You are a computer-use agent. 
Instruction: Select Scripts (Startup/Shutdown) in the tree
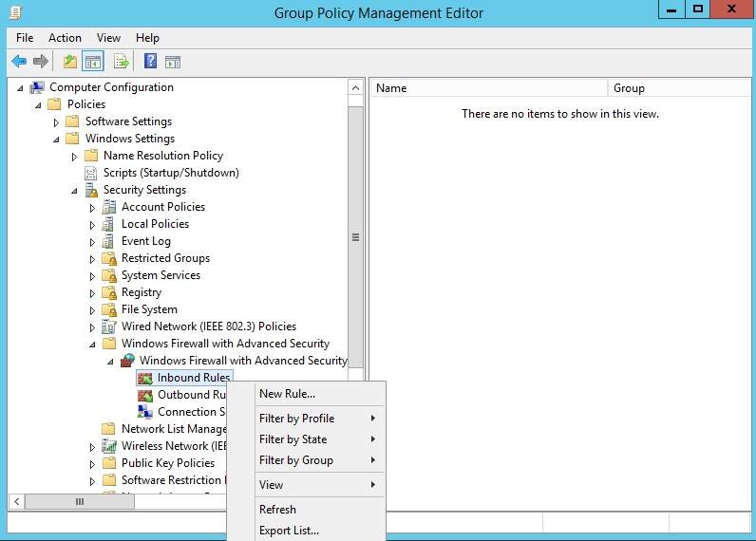171,173
